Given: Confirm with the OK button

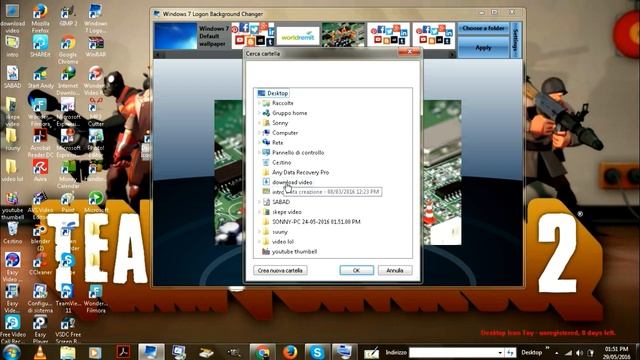Looking at the screenshot, I should 356,270.
